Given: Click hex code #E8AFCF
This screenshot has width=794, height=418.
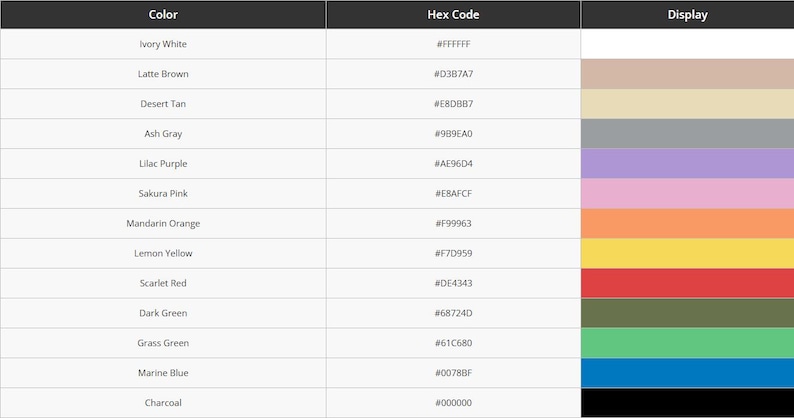Looking at the screenshot, I should click(453, 194).
